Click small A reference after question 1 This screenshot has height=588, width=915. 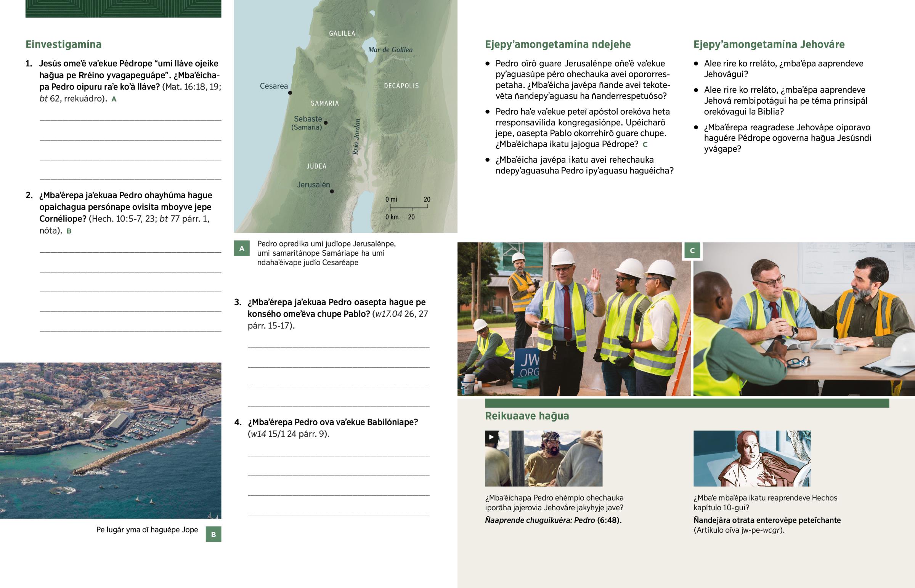pyautogui.click(x=113, y=99)
